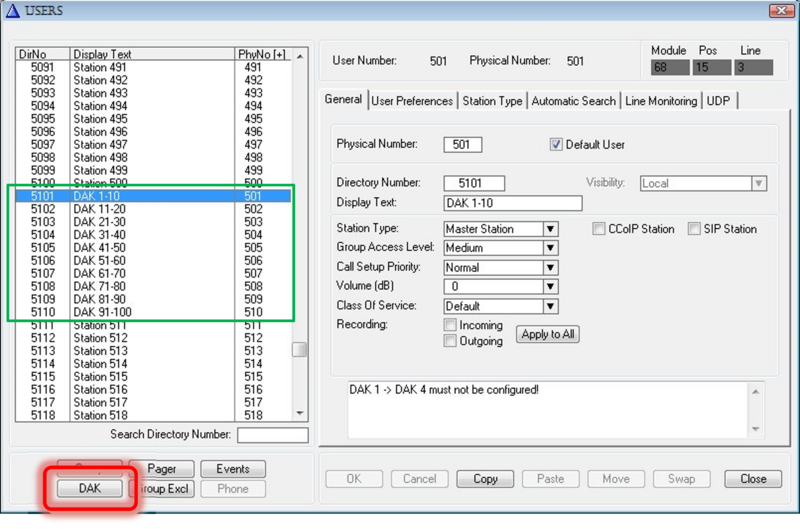Click the Copy button
The height and width of the screenshot is (529, 800).
pyautogui.click(x=485, y=479)
